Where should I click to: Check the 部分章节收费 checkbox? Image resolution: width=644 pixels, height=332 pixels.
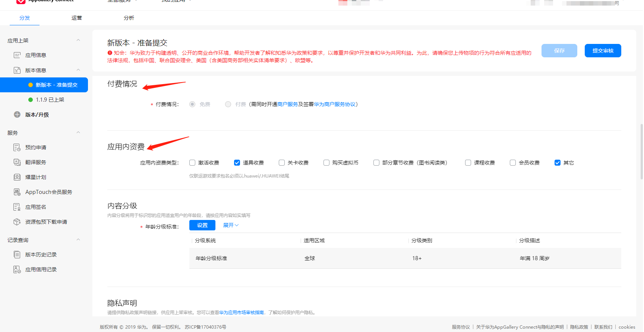pyautogui.click(x=376, y=163)
